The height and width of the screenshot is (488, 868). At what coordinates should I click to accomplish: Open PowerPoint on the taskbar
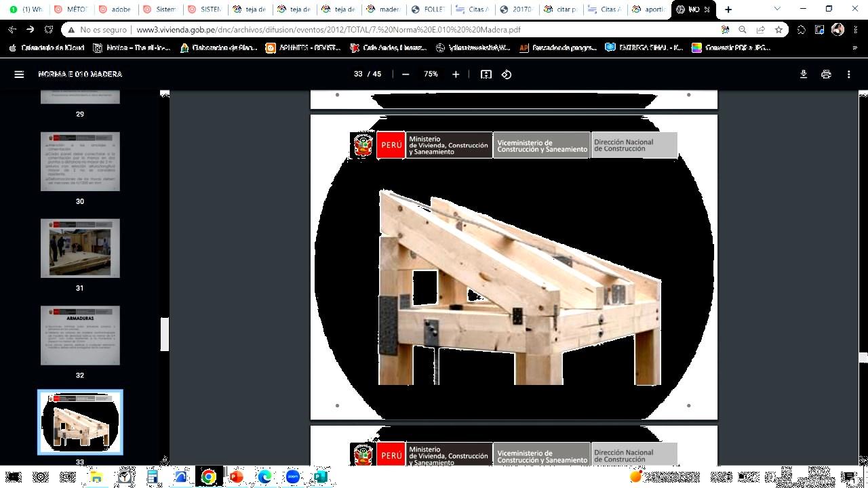(x=236, y=477)
